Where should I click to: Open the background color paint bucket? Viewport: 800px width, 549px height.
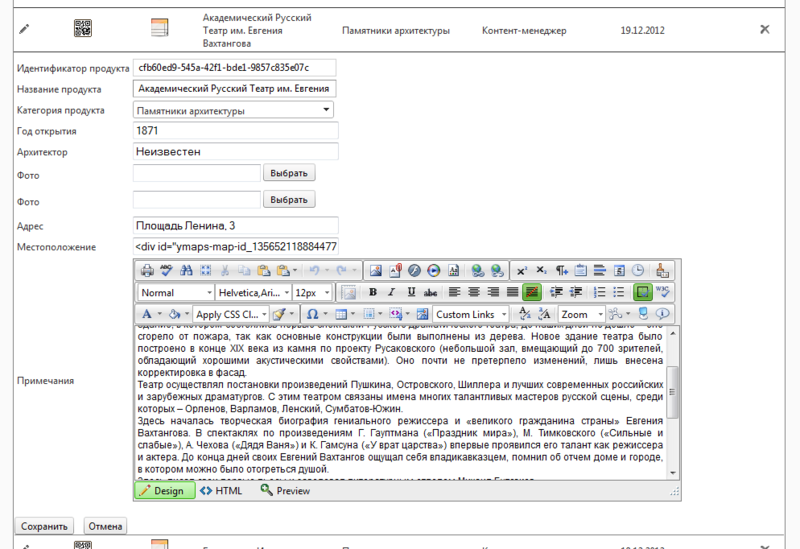tap(174, 314)
